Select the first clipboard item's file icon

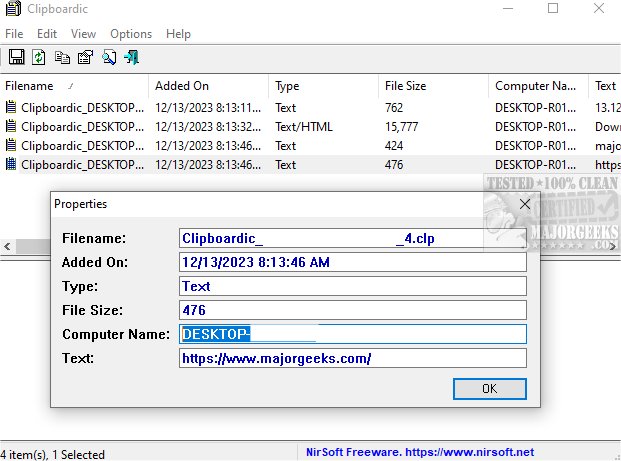coord(11,107)
